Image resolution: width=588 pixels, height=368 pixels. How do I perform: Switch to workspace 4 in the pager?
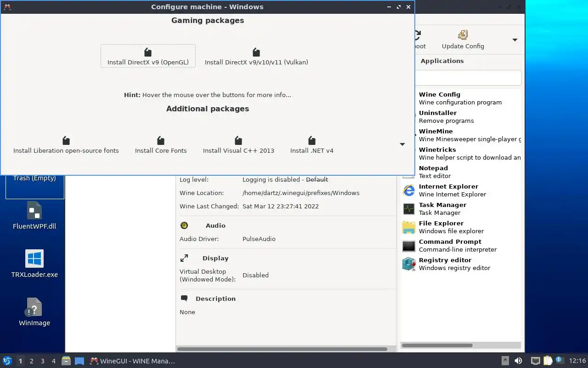53,361
